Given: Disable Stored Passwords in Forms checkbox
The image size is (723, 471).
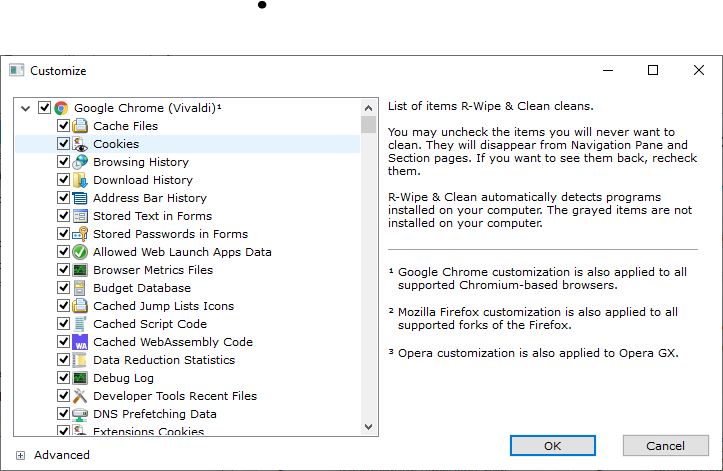Looking at the screenshot, I should point(63,234).
